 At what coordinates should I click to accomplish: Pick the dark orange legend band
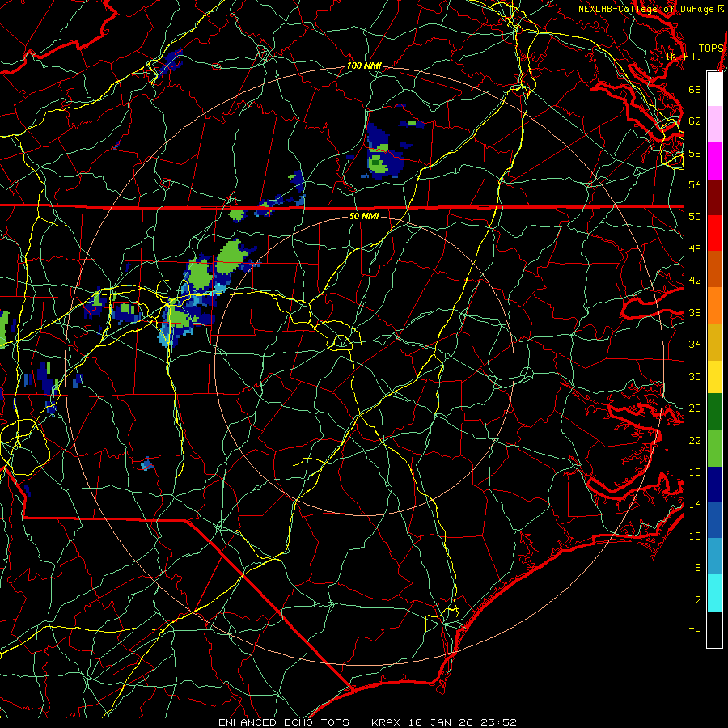tap(714, 269)
